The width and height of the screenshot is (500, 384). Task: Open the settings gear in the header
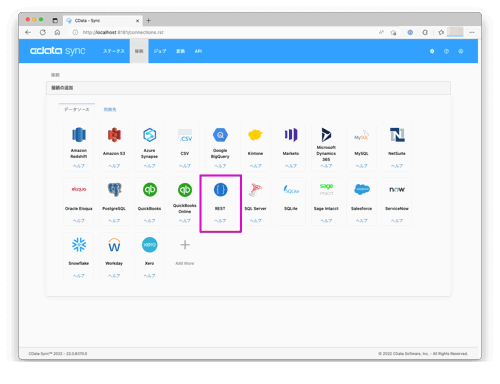point(432,51)
